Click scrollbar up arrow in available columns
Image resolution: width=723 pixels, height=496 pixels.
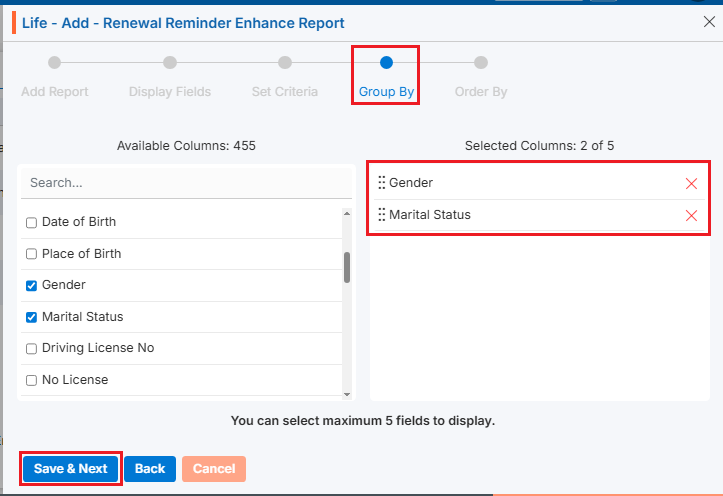[347, 213]
